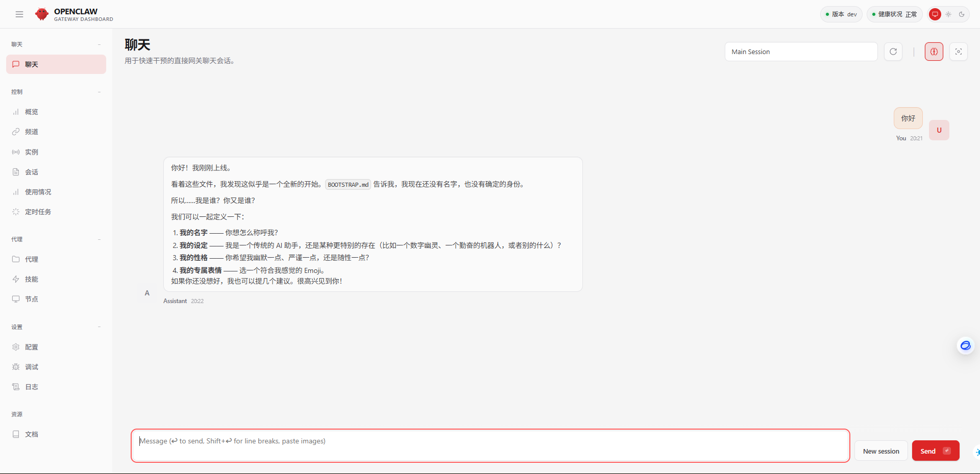Switch to light theme sun icon

pos(948,14)
